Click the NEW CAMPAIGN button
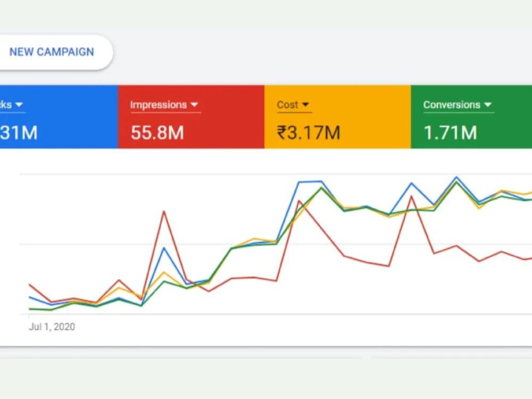Viewport: 532px width, 399px height. [x=51, y=52]
